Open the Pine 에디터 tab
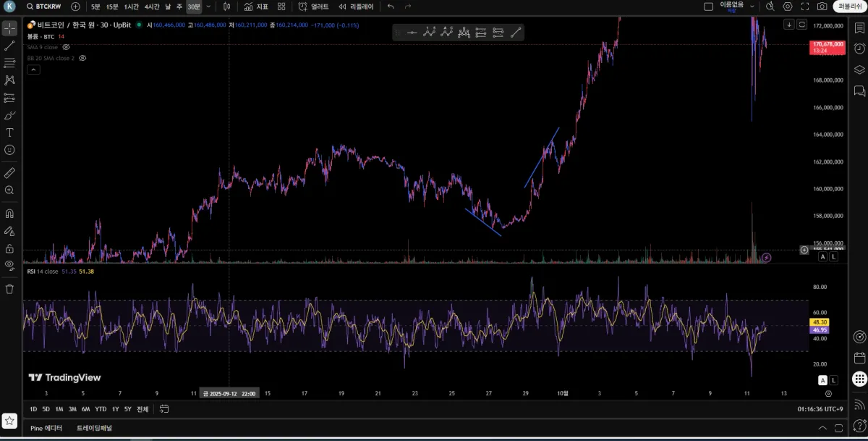 (x=46, y=428)
